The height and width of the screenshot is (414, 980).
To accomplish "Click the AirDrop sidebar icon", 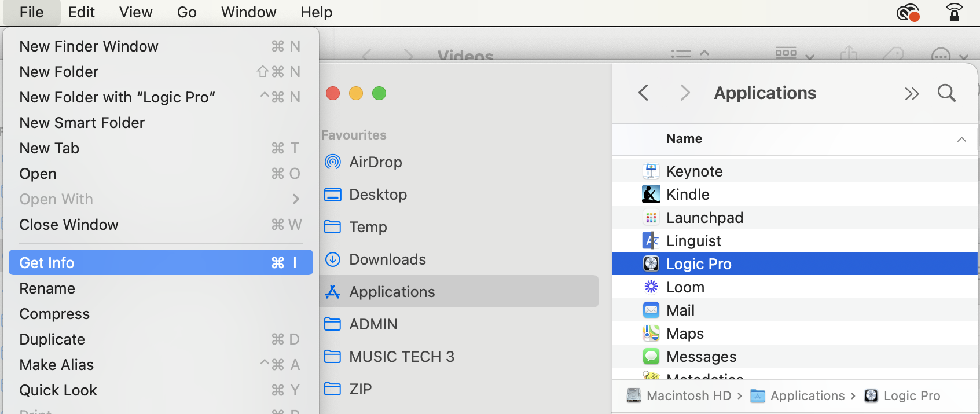I will pos(333,162).
